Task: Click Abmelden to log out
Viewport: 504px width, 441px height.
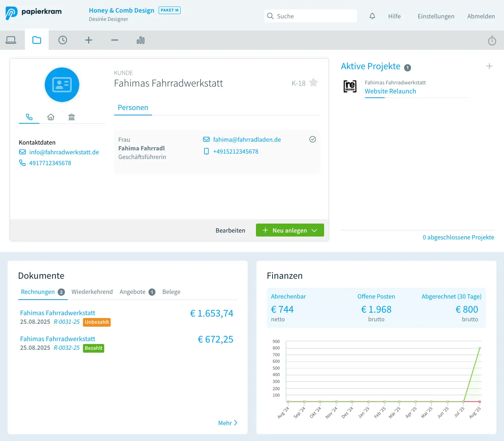Action: pyautogui.click(x=481, y=16)
